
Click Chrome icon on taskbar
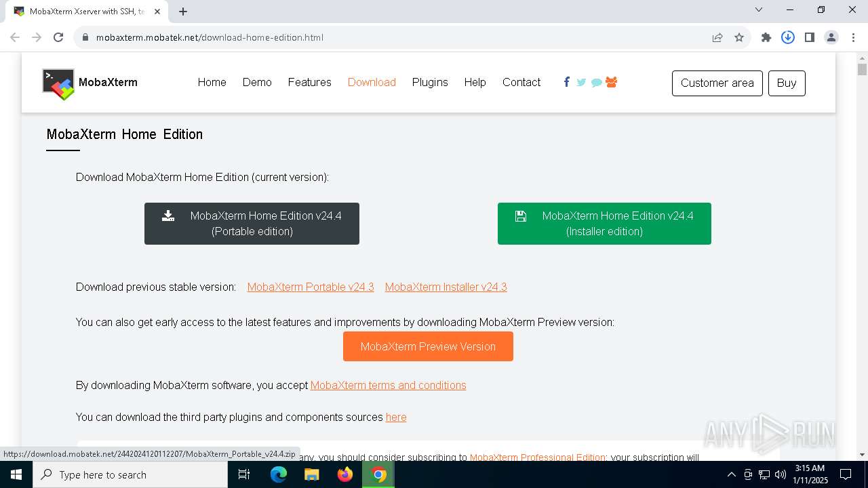378,474
